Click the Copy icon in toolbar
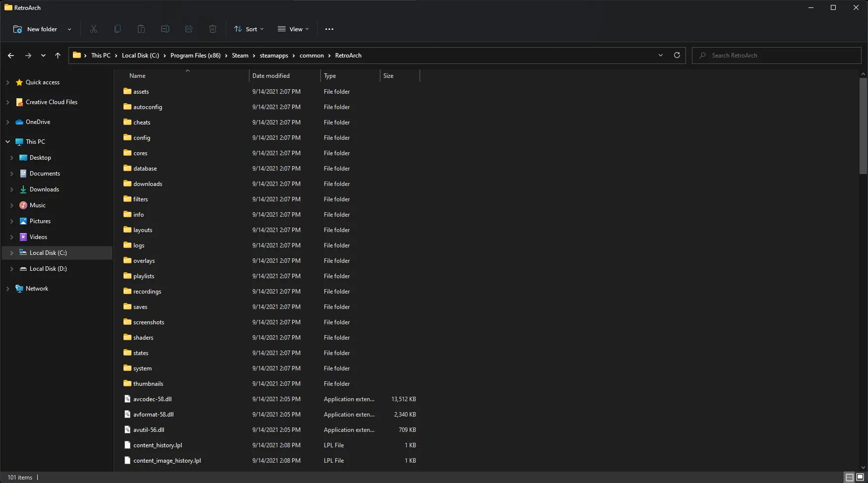Screen dimensions: 868x483 point(118,29)
